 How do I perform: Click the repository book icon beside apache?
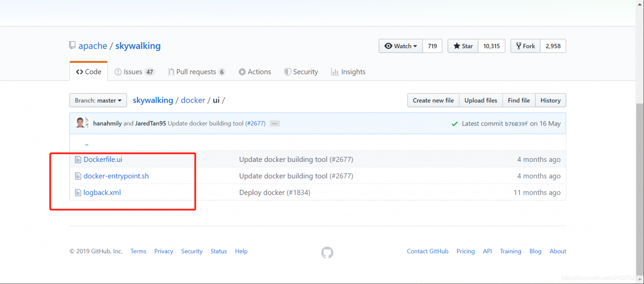pos(72,45)
